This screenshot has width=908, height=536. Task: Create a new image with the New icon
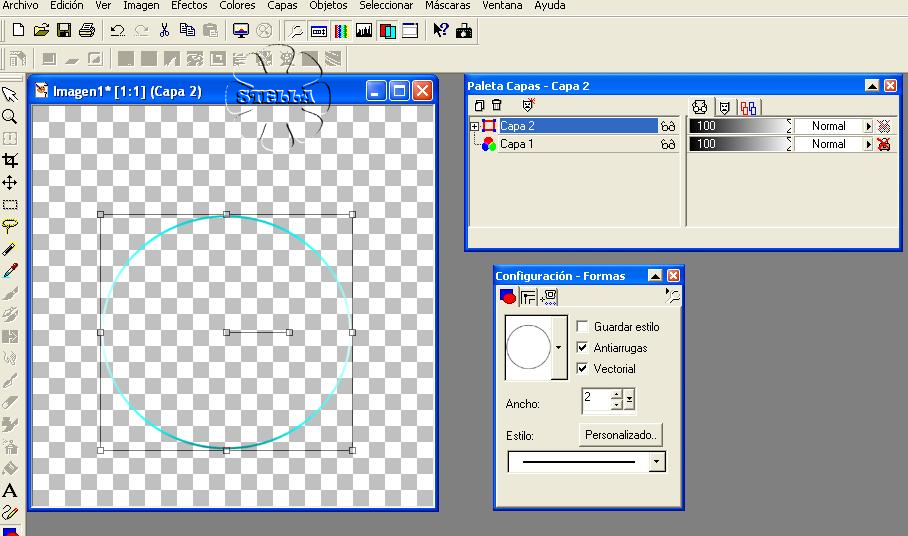[x=18, y=30]
